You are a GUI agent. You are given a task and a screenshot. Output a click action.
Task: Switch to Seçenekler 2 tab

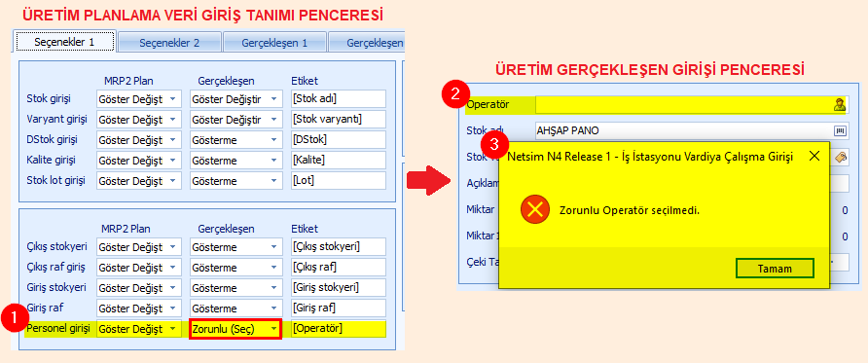(169, 43)
